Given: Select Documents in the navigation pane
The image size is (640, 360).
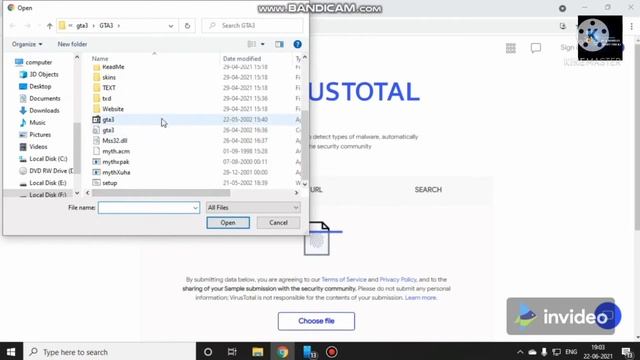Looking at the screenshot, I should 40,98.
